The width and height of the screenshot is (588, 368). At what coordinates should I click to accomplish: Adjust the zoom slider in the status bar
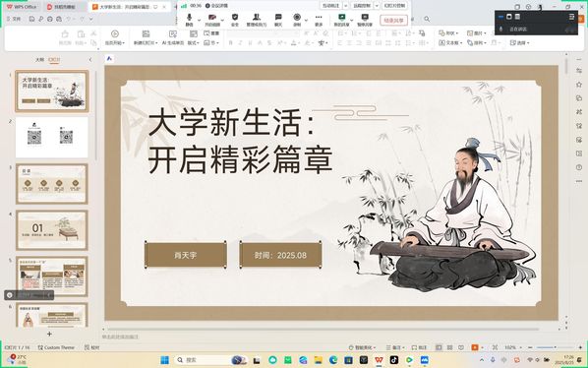[555, 347]
